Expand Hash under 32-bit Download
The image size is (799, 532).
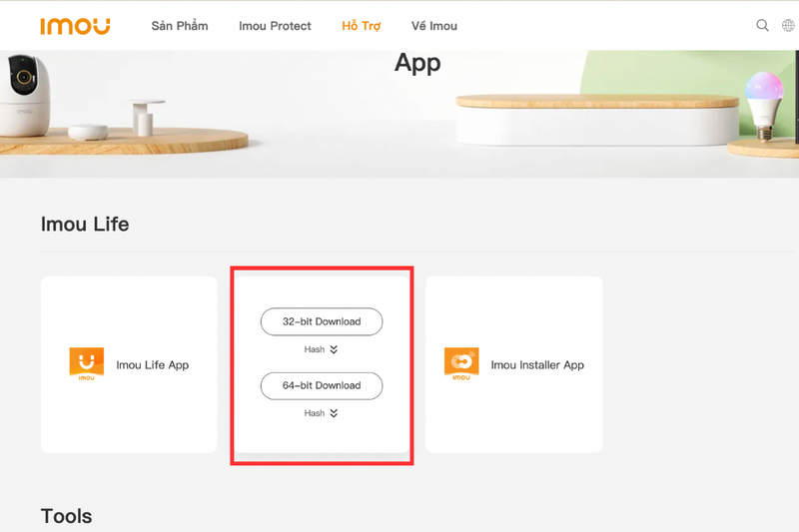[x=321, y=349]
